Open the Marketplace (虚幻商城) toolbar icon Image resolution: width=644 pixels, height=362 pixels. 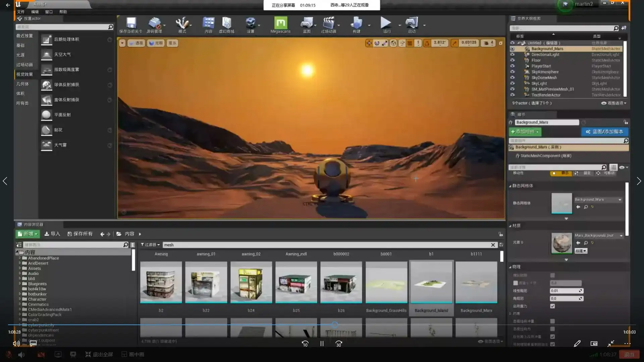(x=226, y=23)
